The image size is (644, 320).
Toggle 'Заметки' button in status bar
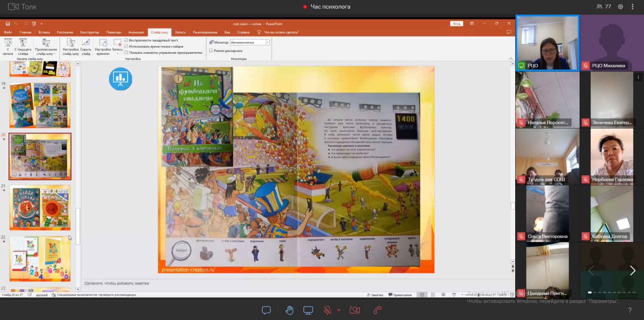pyautogui.click(x=375, y=295)
